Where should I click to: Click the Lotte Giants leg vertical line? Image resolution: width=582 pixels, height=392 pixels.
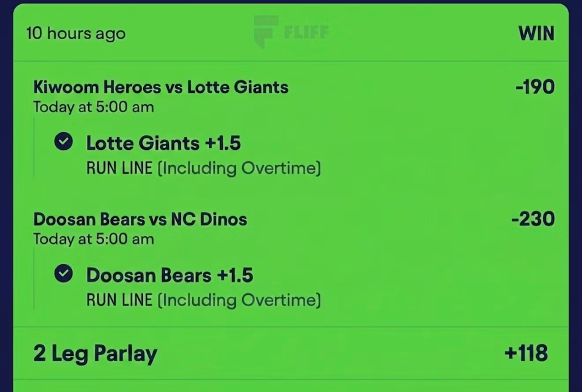(x=34, y=148)
